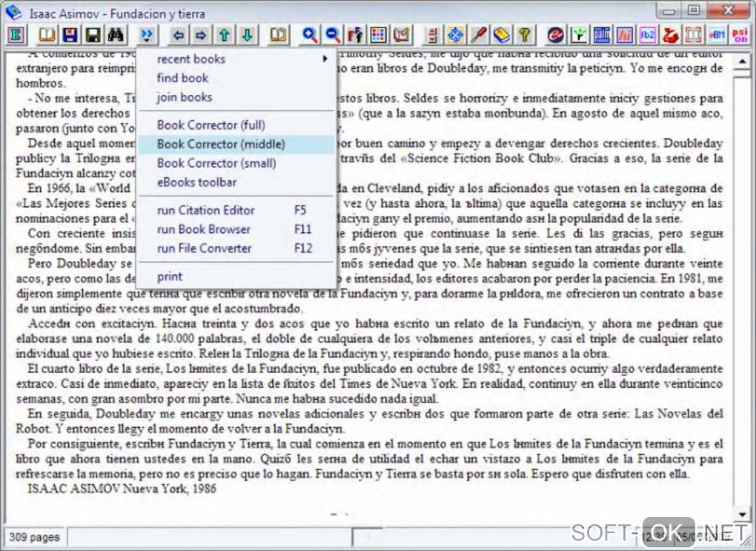Open a book with the open-book icon
Viewport: 756px width, 551px height.
47,35
